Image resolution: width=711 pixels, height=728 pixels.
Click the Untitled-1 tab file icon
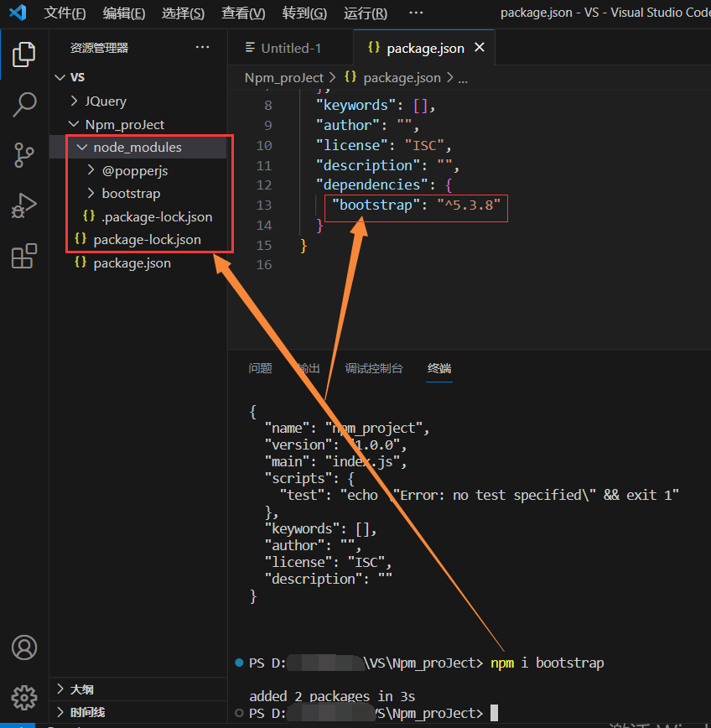250,47
